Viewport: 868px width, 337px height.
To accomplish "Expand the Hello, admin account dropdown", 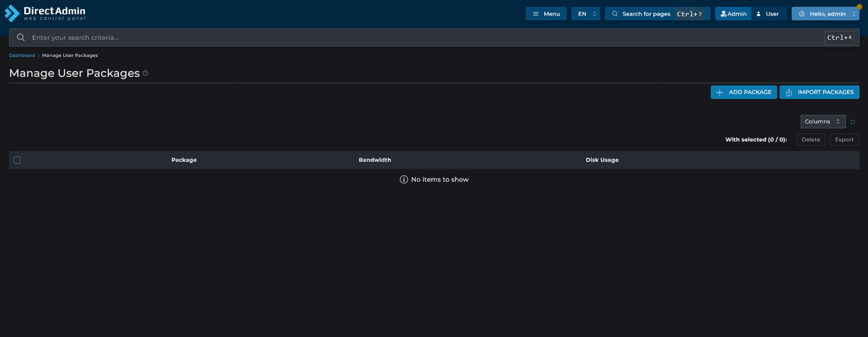I will pyautogui.click(x=825, y=14).
